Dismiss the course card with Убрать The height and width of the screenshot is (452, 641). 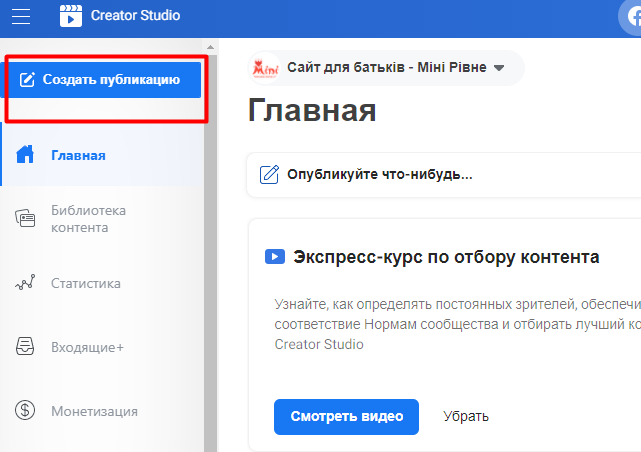[466, 415]
